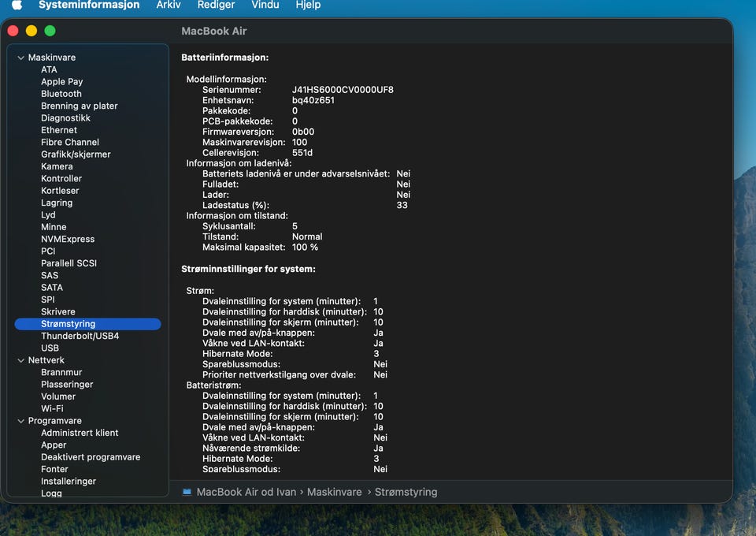Click the yellow minimize window button
The image size is (756, 536).
click(31, 31)
